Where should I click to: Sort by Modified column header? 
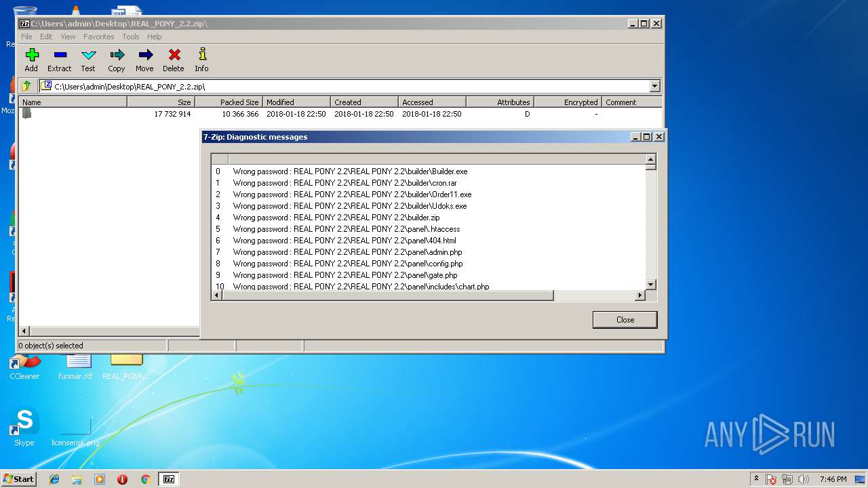click(x=297, y=102)
